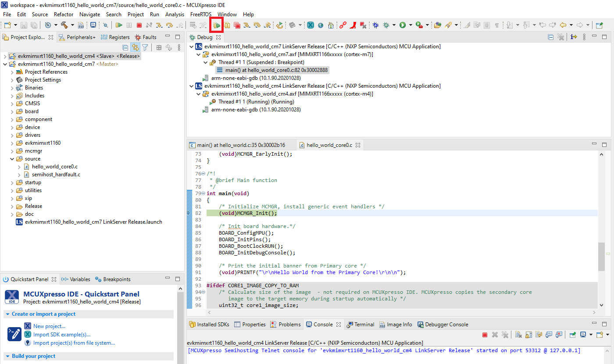614x364 pixels.
Task: Click red Terminate icon in Console toolbar
Action: click(485, 335)
